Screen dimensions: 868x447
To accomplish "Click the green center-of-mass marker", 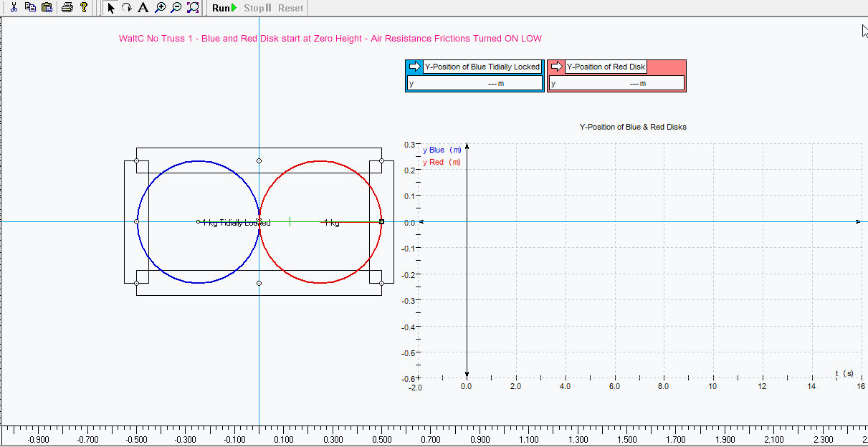I will coord(290,222).
